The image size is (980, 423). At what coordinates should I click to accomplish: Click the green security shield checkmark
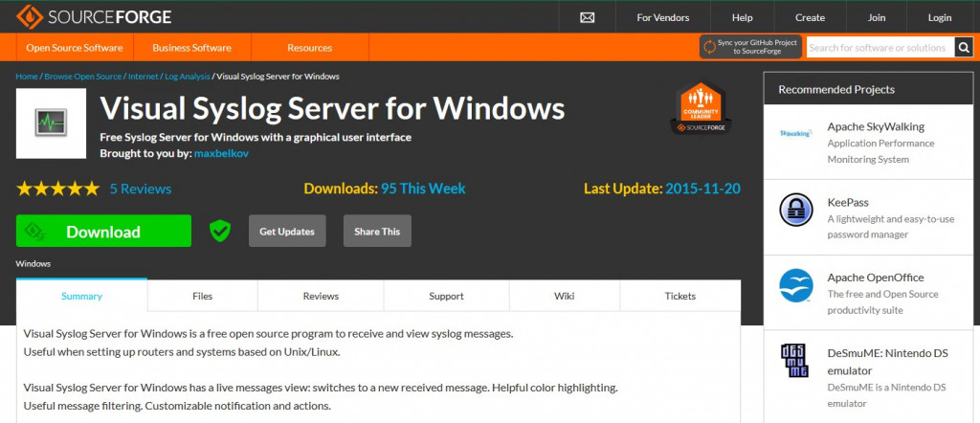(219, 231)
